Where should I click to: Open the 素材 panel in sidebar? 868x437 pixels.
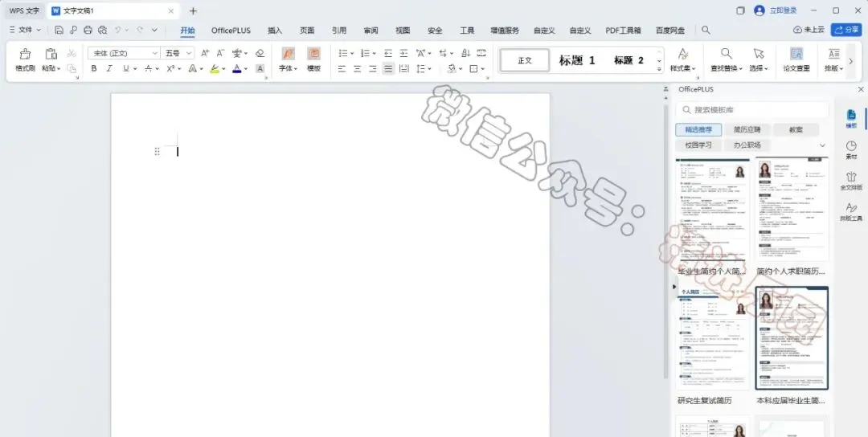(x=851, y=149)
